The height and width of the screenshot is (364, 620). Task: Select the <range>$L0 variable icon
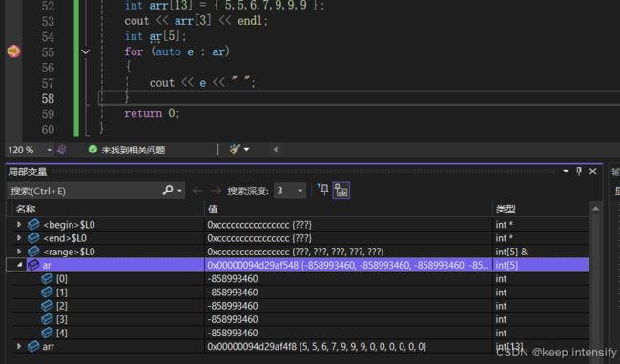pos(33,252)
